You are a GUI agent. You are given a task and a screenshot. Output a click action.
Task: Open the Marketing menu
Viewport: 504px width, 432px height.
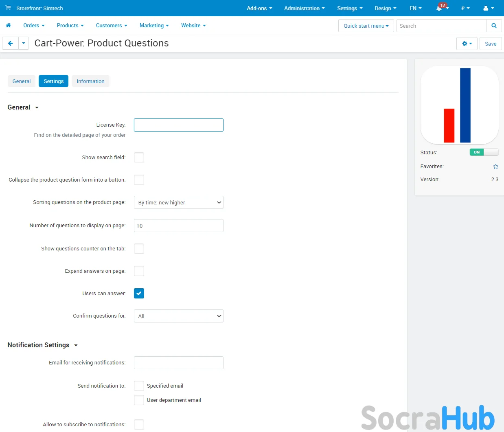tap(154, 26)
